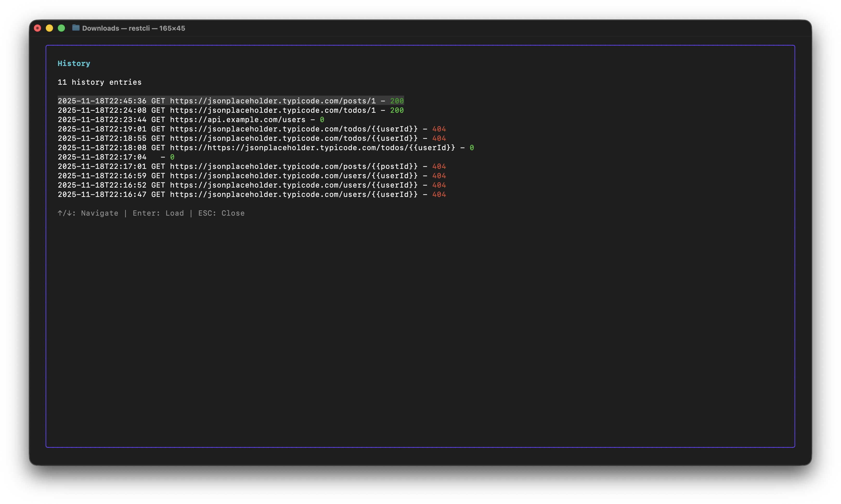Select the 22:16:59 users userId entry

[251, 176]
